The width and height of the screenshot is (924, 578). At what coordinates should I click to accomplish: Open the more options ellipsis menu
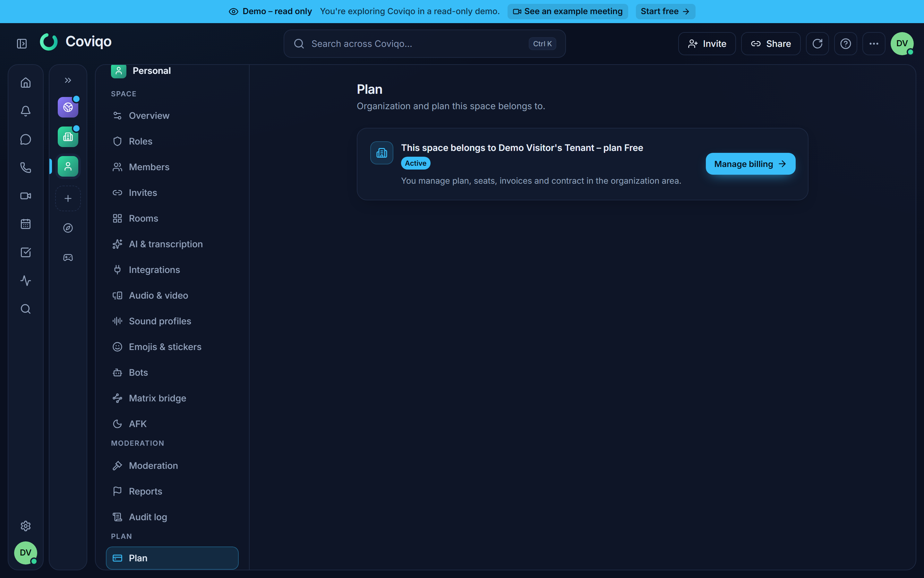874,44
